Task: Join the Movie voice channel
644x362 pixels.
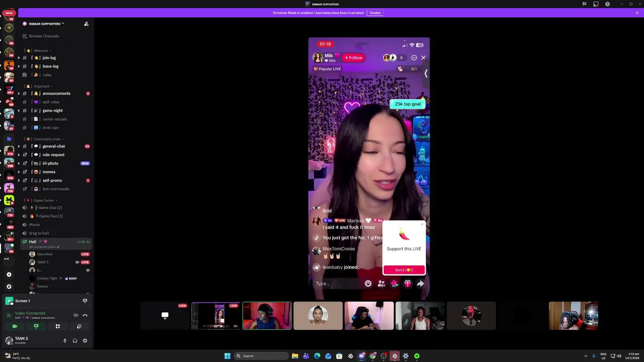Action: click(x=55, y=225)
